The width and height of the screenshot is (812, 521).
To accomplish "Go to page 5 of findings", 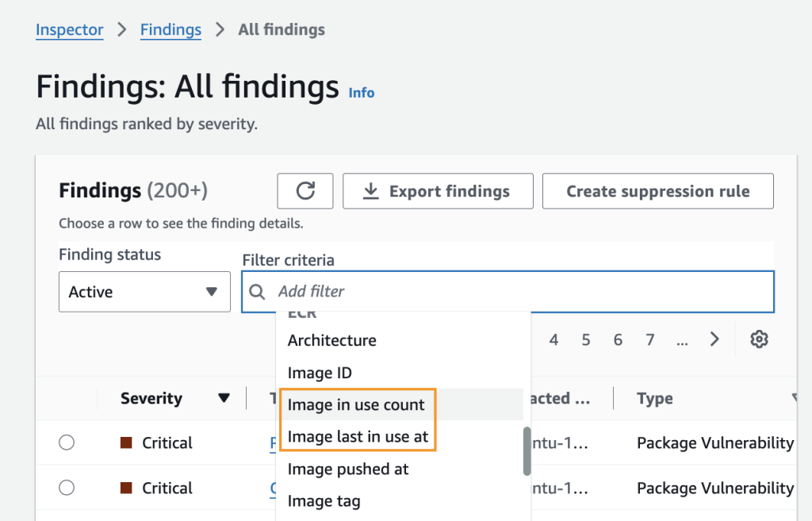I will pos(586,339).
